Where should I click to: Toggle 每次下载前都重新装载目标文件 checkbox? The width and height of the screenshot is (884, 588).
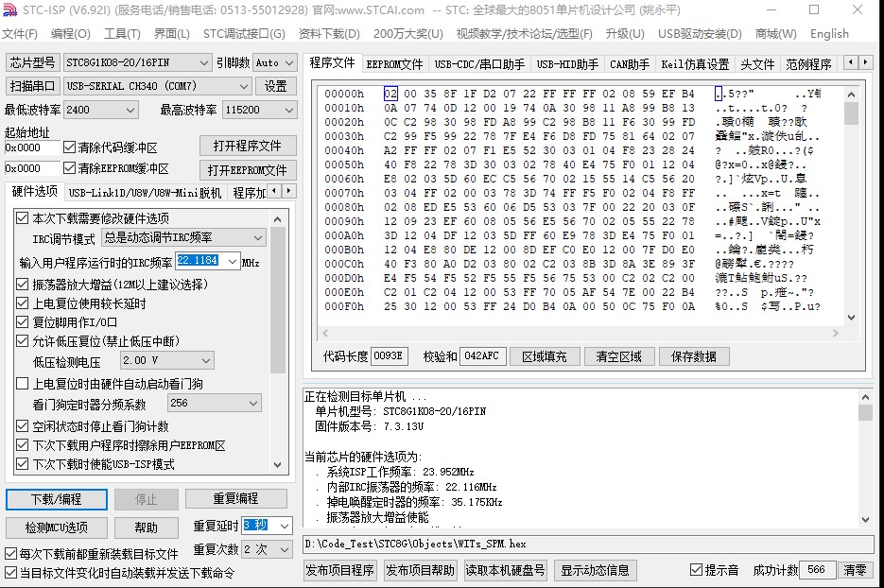pyautogui.click(x=10, y=554)
